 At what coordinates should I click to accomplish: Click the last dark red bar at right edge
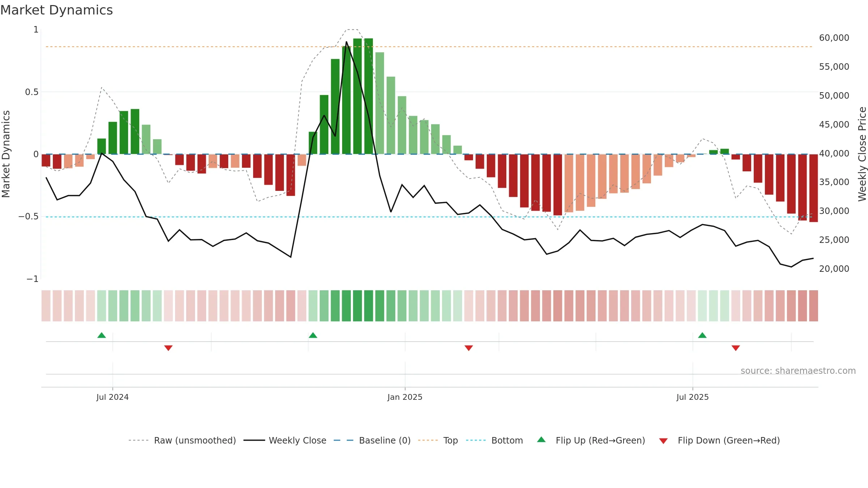813,188
